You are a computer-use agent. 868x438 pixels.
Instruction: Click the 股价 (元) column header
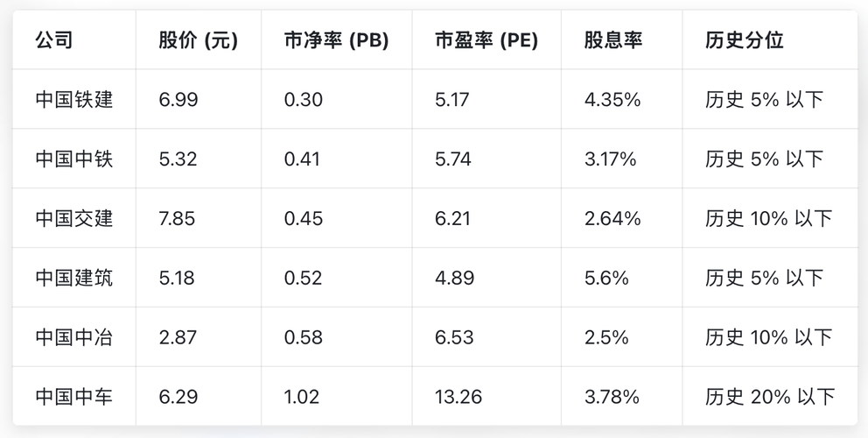pyautogui.click(x=198, y=40)
